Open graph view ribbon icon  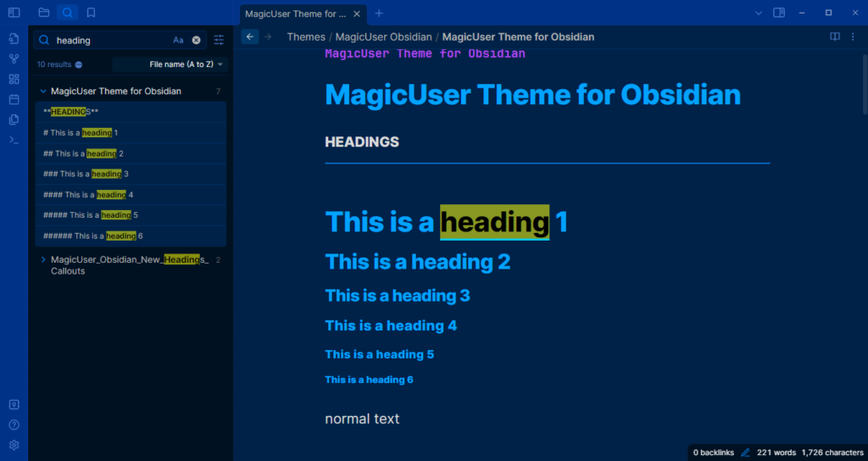tap(14, 58)
